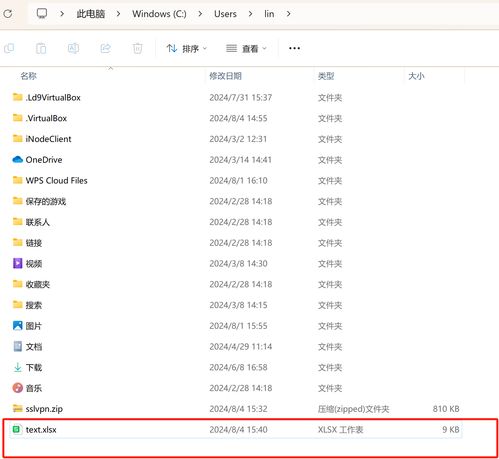Sort by 名称 column header
Viewport: 499px width, 459px height.
click(29, 76)
